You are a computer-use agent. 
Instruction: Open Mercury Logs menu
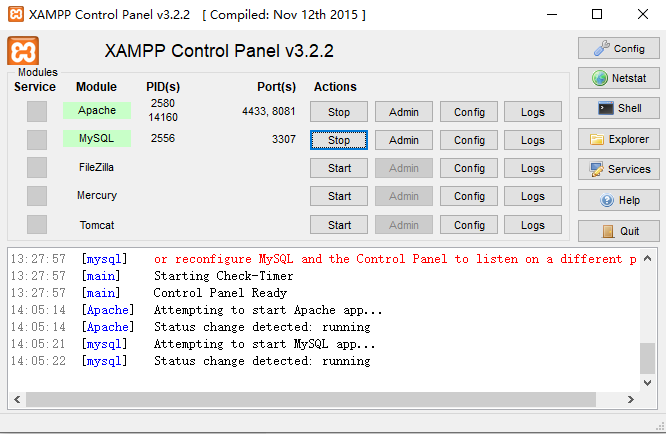(533, 196)
